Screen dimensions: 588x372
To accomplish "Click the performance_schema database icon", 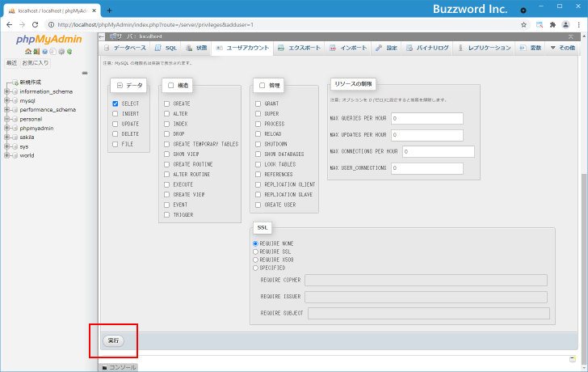I will [x=15, y=110].
